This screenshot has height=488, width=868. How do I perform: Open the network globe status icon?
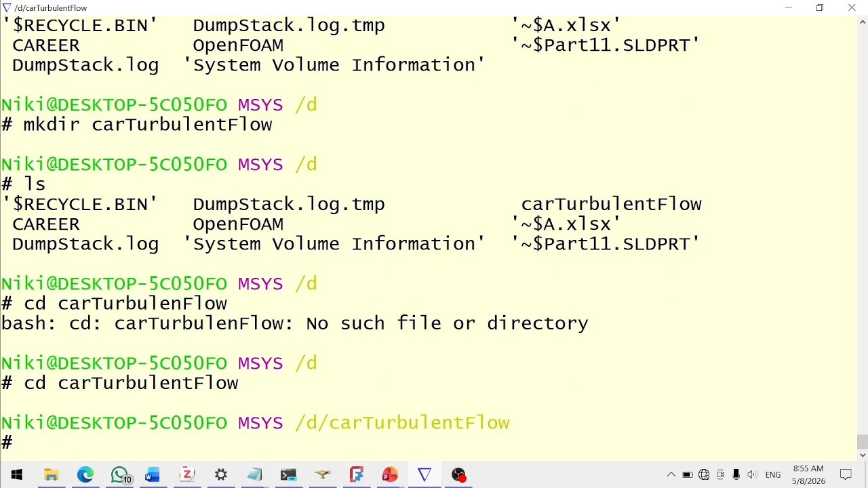704,474
